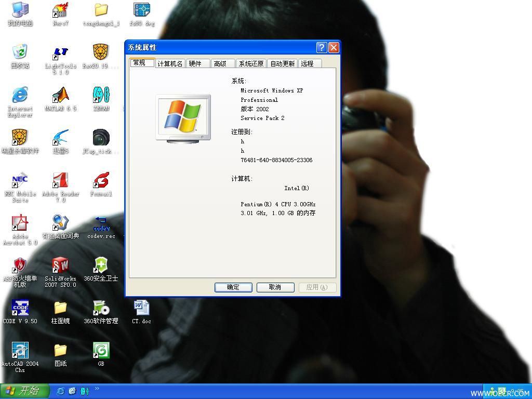The height and width of the screenshot is (399, 532).
Task: Click the 取消 cancel button
Action: (x=275, y=287)
